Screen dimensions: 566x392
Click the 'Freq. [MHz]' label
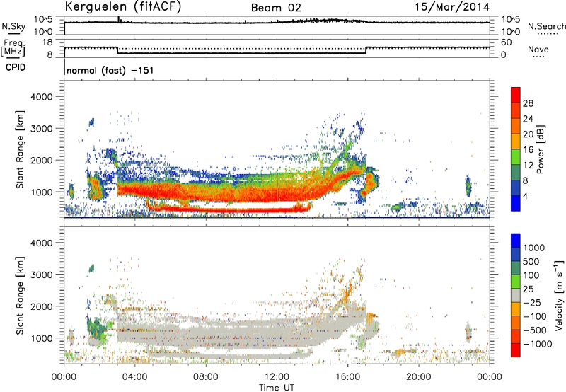13,47
